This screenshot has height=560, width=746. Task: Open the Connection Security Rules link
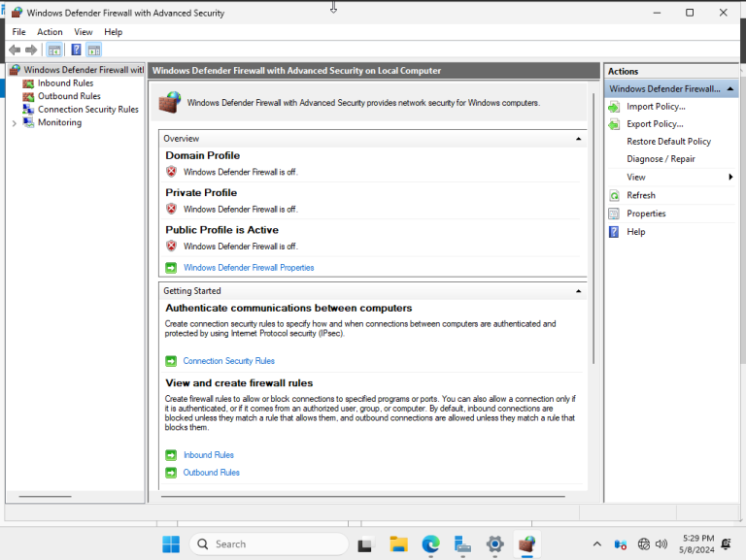pyautogui.click(x=229, y=361)
